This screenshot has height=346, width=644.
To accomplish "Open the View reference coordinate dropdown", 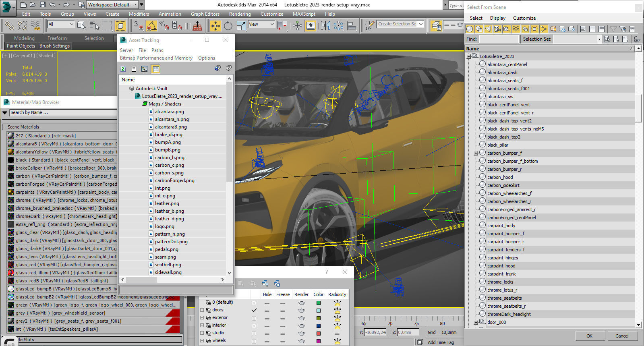I will [261, 24].
